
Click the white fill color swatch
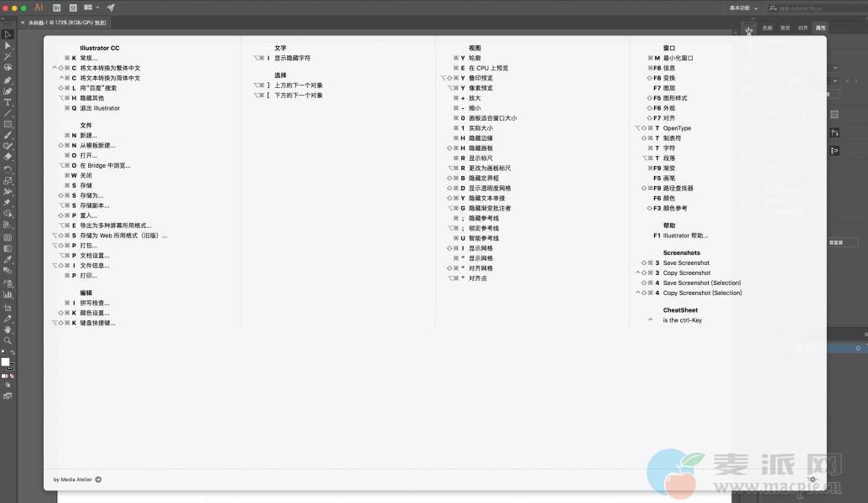5,362
